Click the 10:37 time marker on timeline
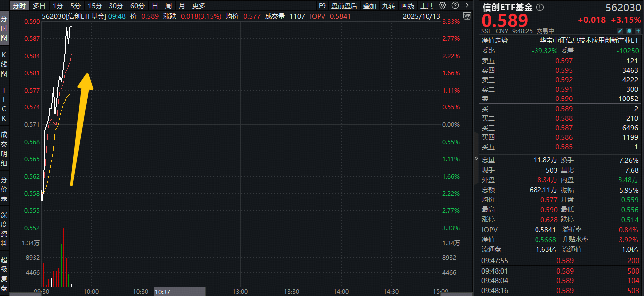The image size is (644, 296). (x=163, y=292)
